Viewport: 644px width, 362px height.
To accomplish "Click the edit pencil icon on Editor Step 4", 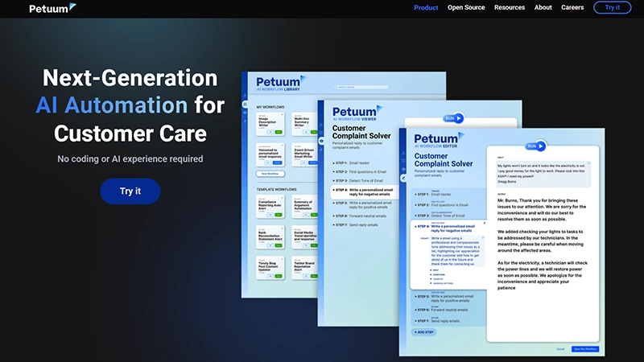I will tap(485, 224).
